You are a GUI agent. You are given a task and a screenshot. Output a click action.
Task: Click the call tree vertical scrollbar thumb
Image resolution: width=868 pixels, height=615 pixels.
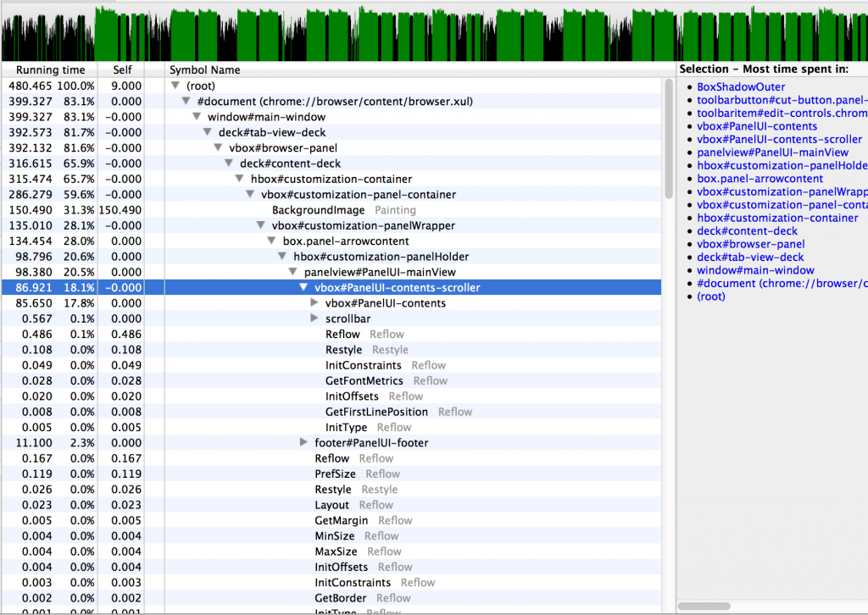(668, 138)
